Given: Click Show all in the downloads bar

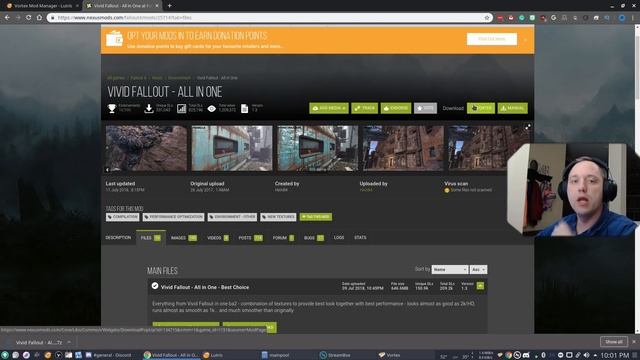Looking at the screenshot, I should (x=613, y=342).
